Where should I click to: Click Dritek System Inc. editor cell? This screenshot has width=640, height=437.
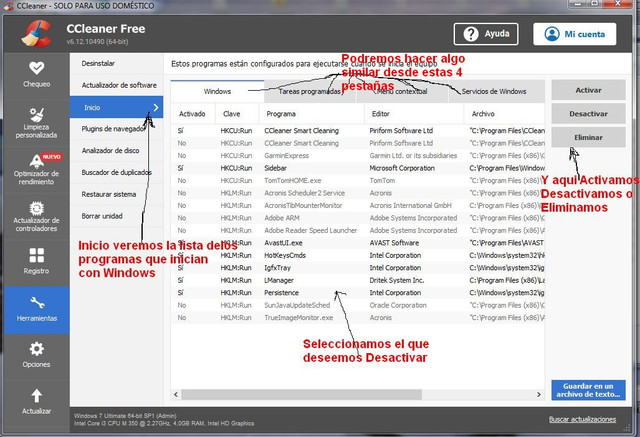[x=397, y=280]
